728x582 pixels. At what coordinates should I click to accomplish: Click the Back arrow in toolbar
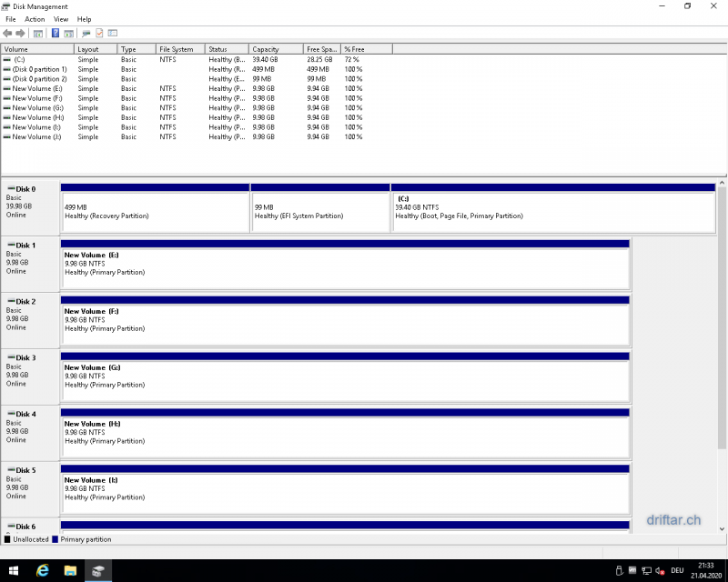8,33
